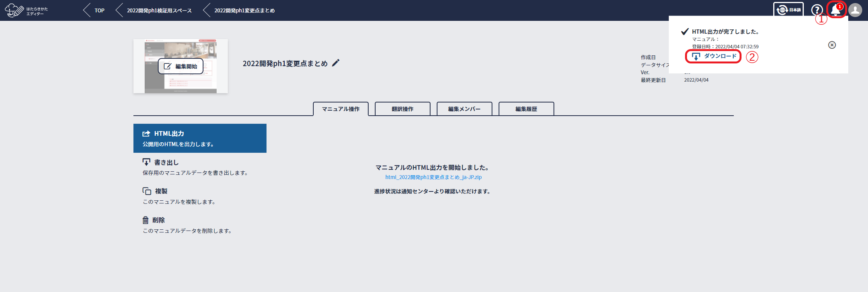Switch language with the 日本語 button

click(788, 10)
